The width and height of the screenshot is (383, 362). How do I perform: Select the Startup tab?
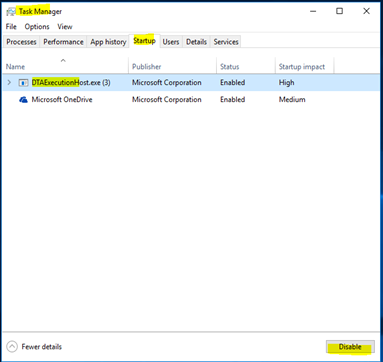click(144, 41)
